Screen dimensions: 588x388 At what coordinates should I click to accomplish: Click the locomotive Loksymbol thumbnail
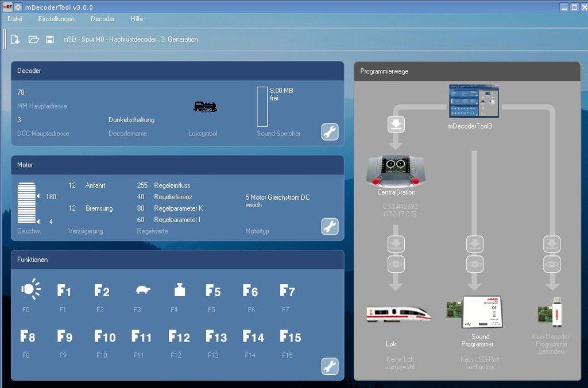204,107
